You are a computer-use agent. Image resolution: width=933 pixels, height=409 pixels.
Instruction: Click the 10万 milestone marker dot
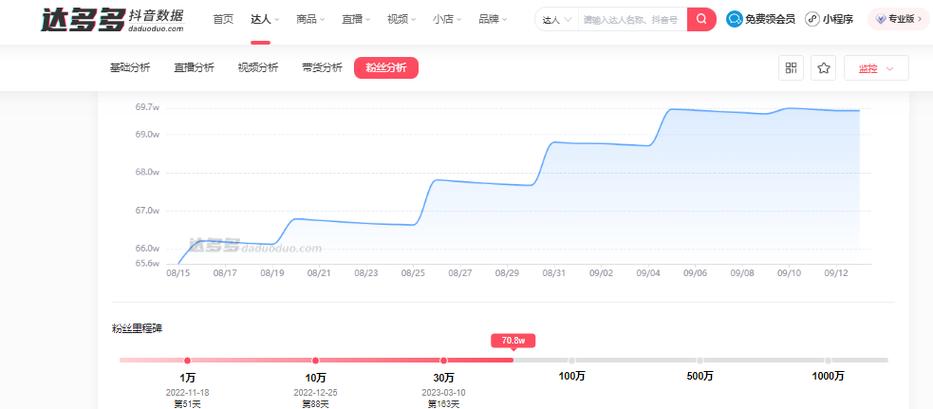(315, 360)
